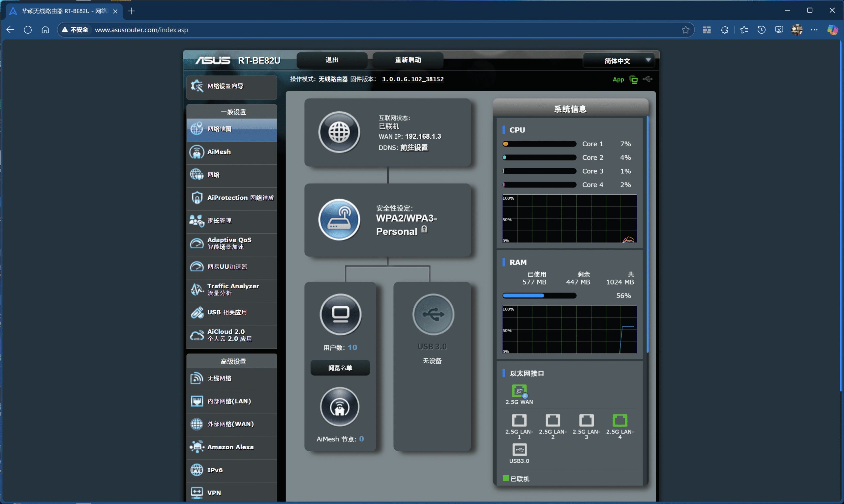Click the Core 2 CPU usage bar

coord(539,157)
